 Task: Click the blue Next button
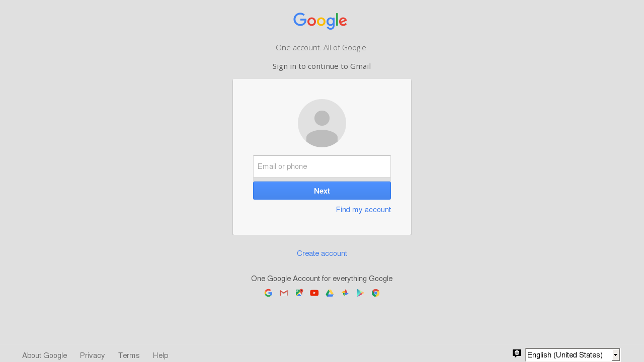(x=322, y=191)
